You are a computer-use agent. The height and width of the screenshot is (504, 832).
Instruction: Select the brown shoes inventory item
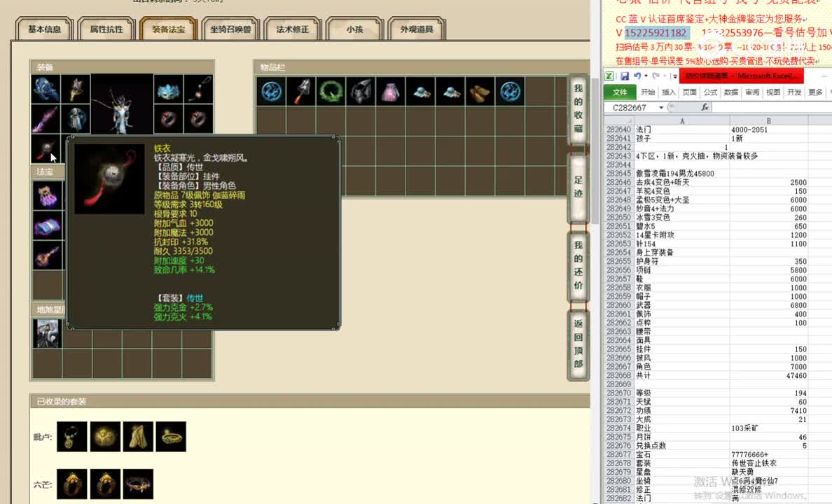480,91
